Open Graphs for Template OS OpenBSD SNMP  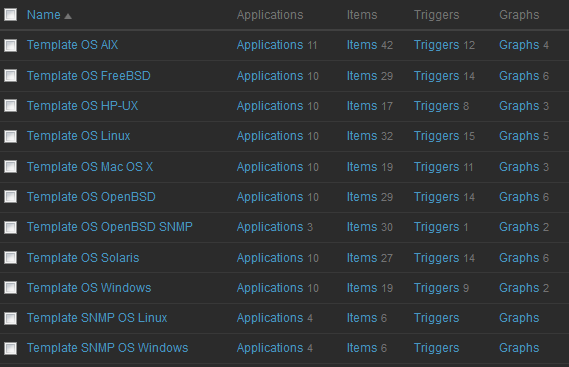click(519, 227)
